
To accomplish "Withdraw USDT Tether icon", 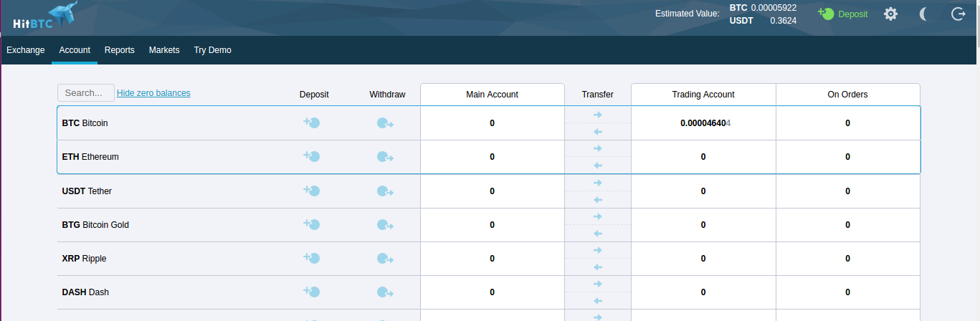I will pyautogui.click(x=385, y=191).
